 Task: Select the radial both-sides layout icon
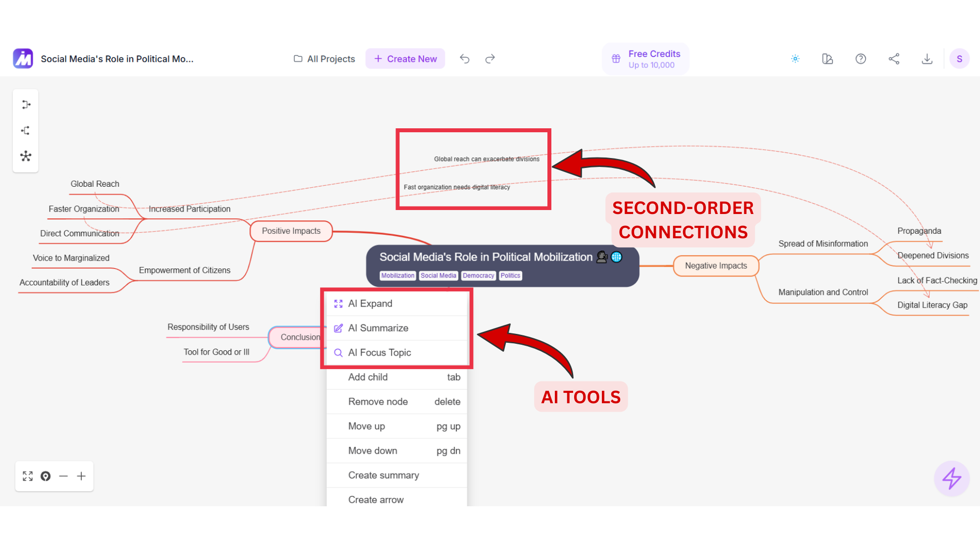(26, 157)
